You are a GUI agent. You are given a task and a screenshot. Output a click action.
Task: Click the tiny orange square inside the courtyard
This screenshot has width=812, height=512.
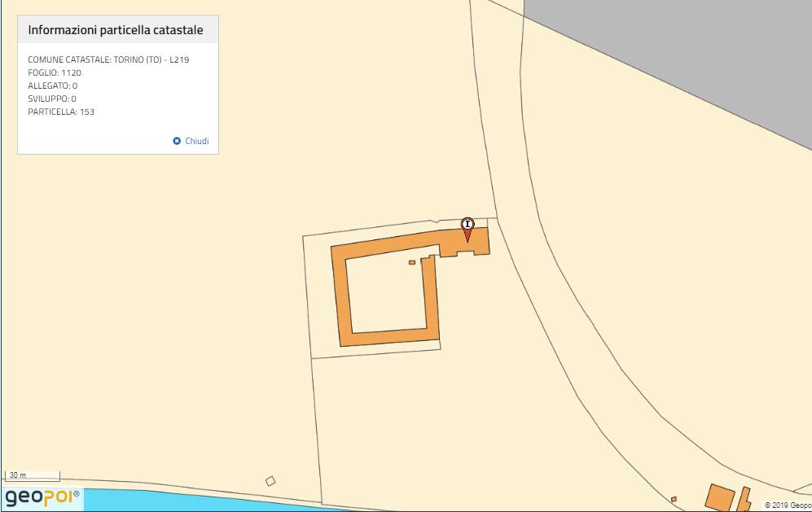click(x=412, y=262)
